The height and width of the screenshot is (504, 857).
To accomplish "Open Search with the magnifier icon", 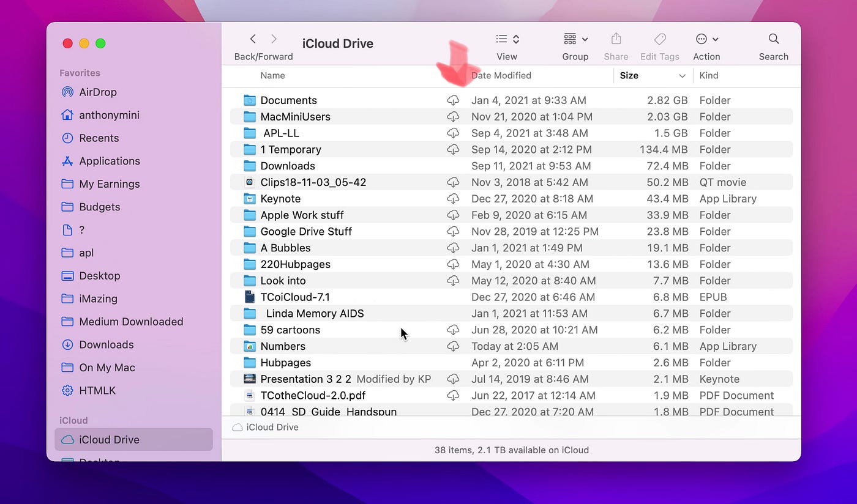I will [774, 39].
